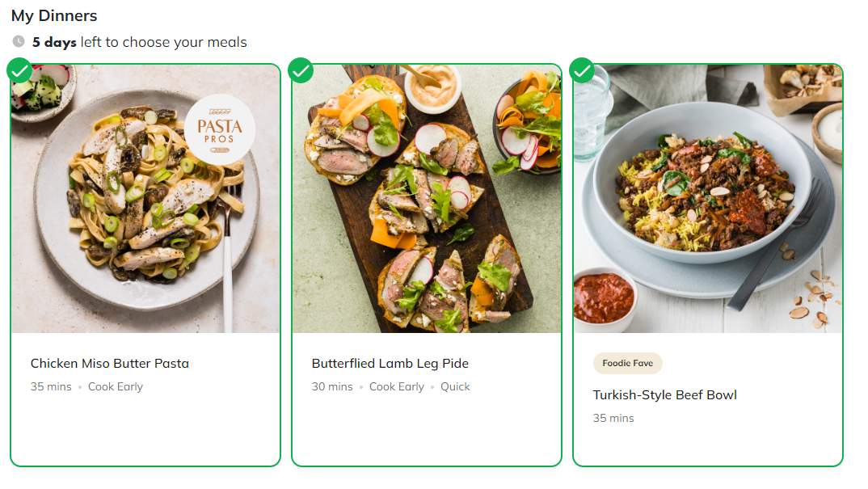Viewport: 868px width, 489px height.
Task: Deselect the Turkish-Style Beef Bowl green checkmark
Action: click(x=582, y=71)
